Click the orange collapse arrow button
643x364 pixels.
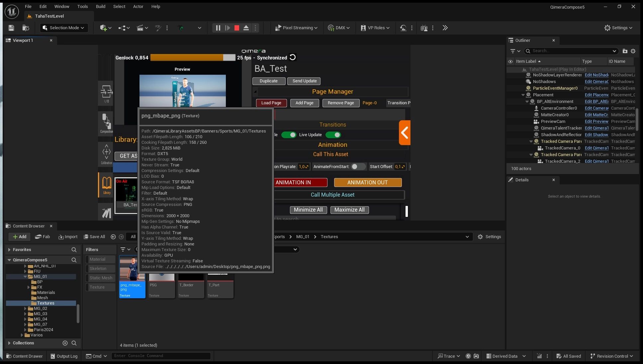click(405, 133)
